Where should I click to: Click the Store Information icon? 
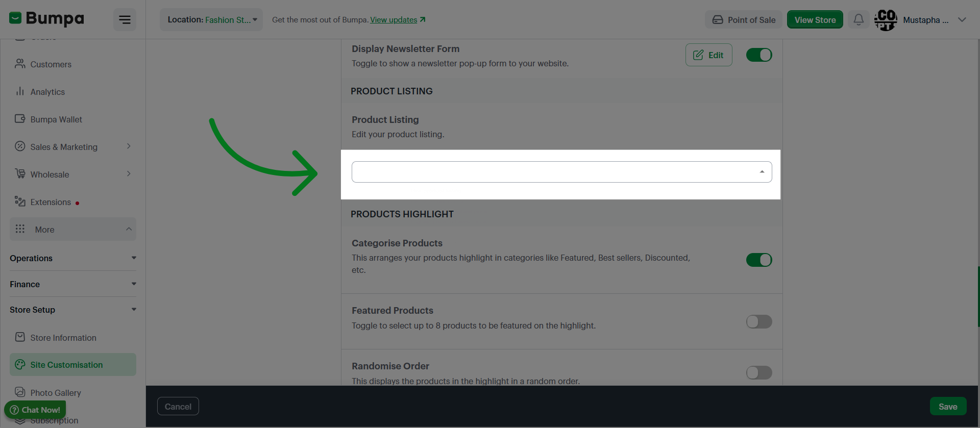(20, 337)
